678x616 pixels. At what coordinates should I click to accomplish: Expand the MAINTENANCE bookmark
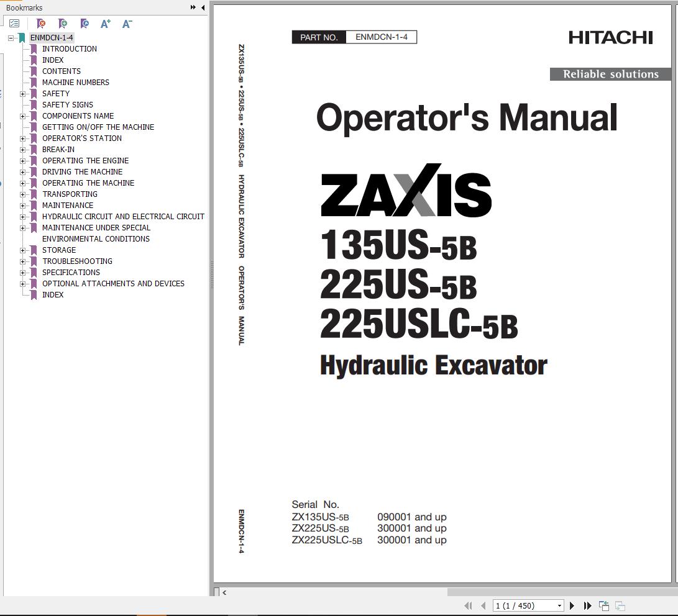click(22, 206)
